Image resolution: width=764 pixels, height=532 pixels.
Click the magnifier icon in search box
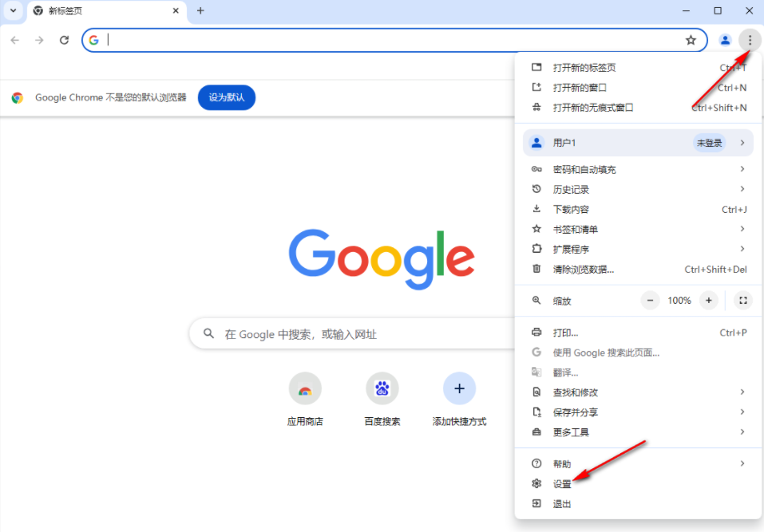tap(208, 333)
